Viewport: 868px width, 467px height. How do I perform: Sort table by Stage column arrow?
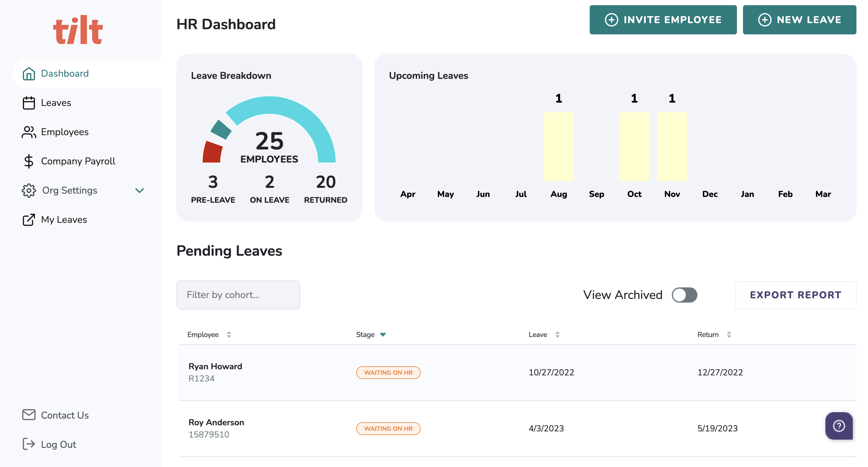pos(383,335)
